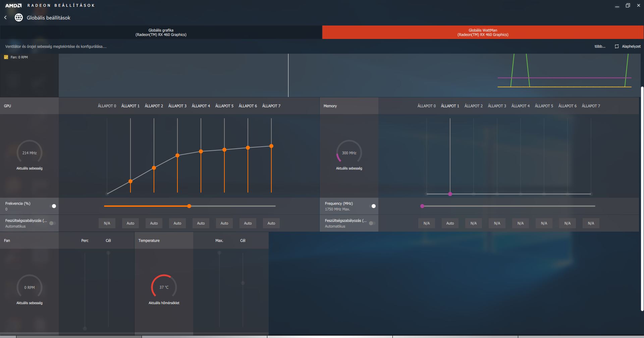Click GPU ÁLLAPOT 5 Auto voltage field
This screenshot has width=644, height=338.
pyautogui.click(x=224, y=223)
